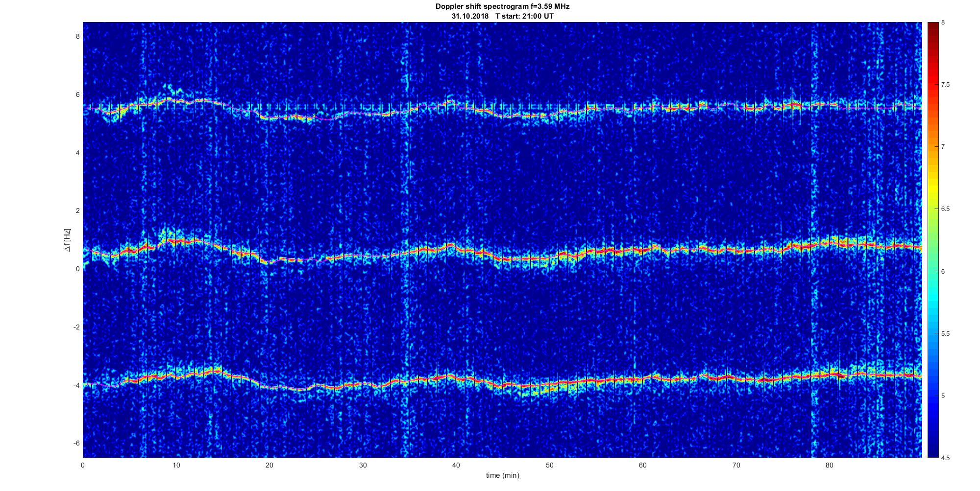The height and width of the screenshot is (491, 980).
Task: Click the y-axis tick label "-6"
Action: click(76, 443)
